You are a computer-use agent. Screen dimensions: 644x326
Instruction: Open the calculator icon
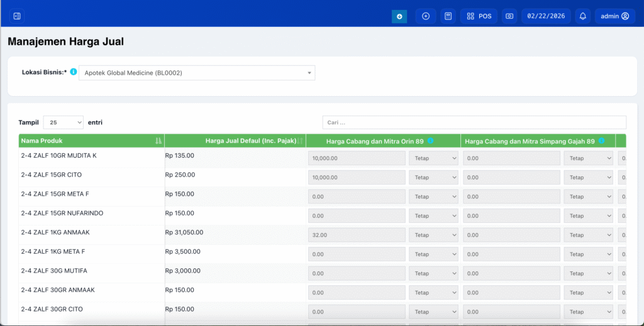(448, 16)
